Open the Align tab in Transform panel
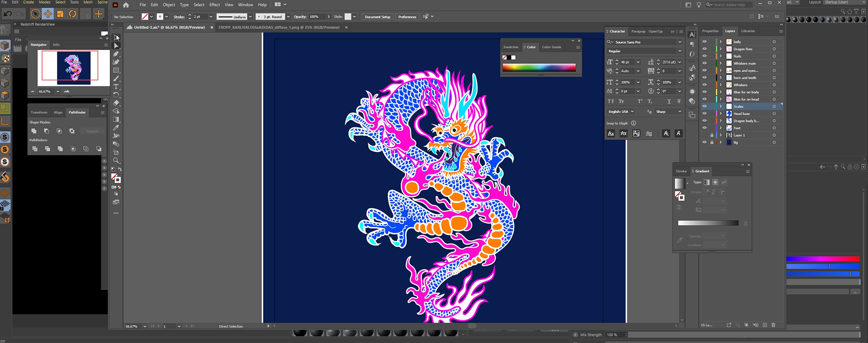868x343 pixels. point(58,113)
